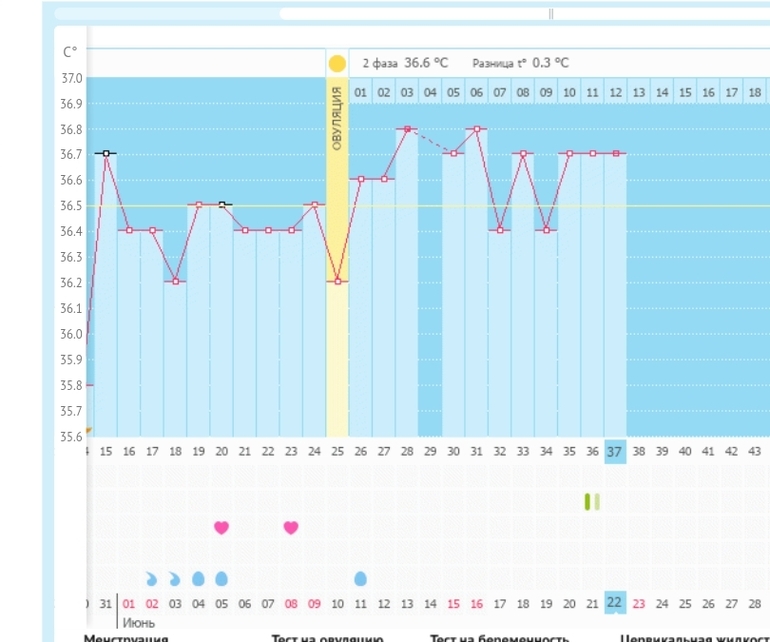This screenshot has height=642, width=770.
Task: Click the pink heart on June 08
Action: tap(291, 527)
